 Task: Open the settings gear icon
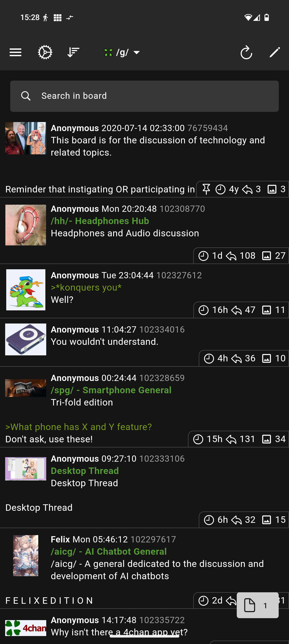45,53
